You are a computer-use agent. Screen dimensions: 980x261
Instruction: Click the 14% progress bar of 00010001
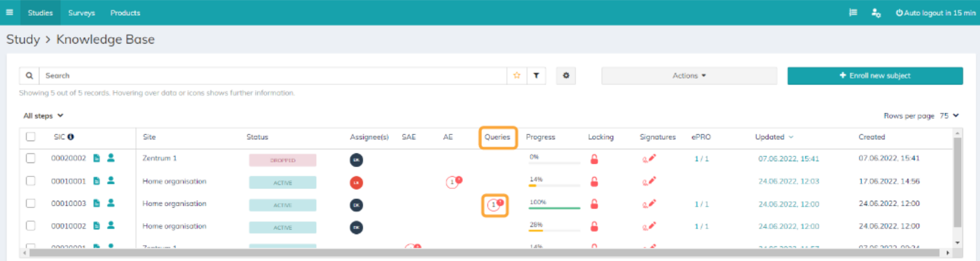pyautogui.click(x=554, y=185)
